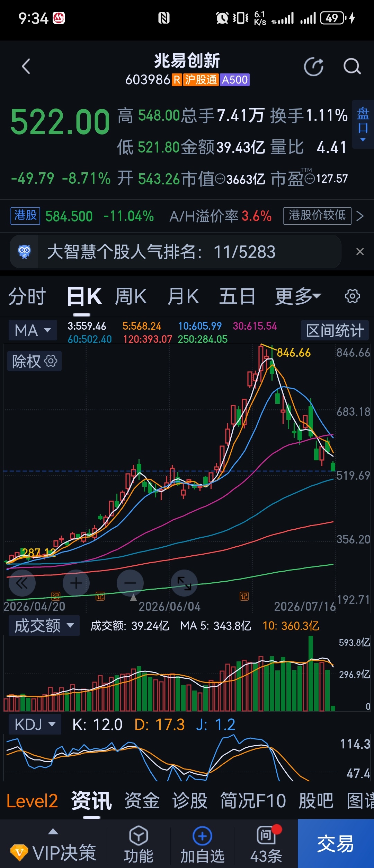Tap the KDJ K: 12.0 value
This screenshot has width=374, height=868.
tap(97, 724)
